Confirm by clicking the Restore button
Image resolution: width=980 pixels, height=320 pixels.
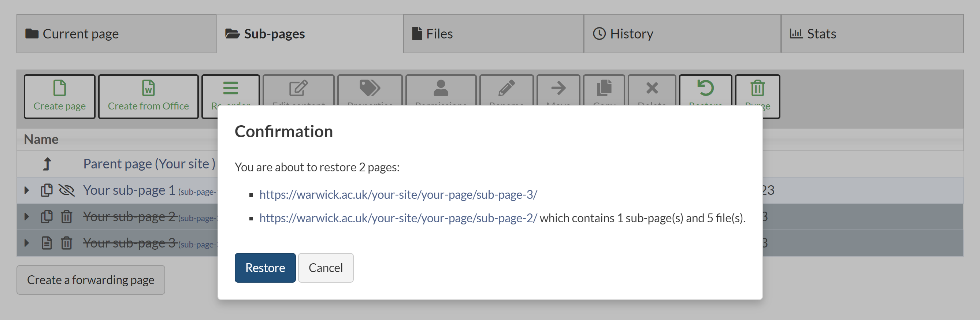[265, 268]
